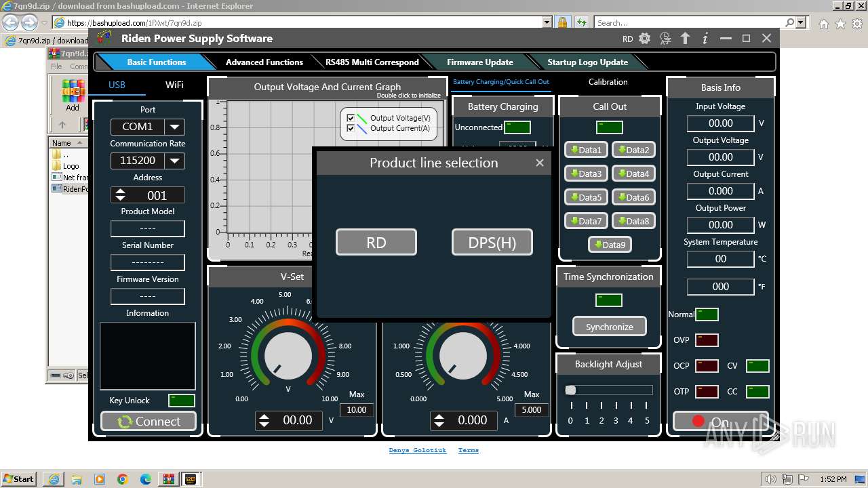The height and width of the screenshot is (488, 868).
Task: Adjust the Address 001 stepper arrows
Action: coord(121,195)
